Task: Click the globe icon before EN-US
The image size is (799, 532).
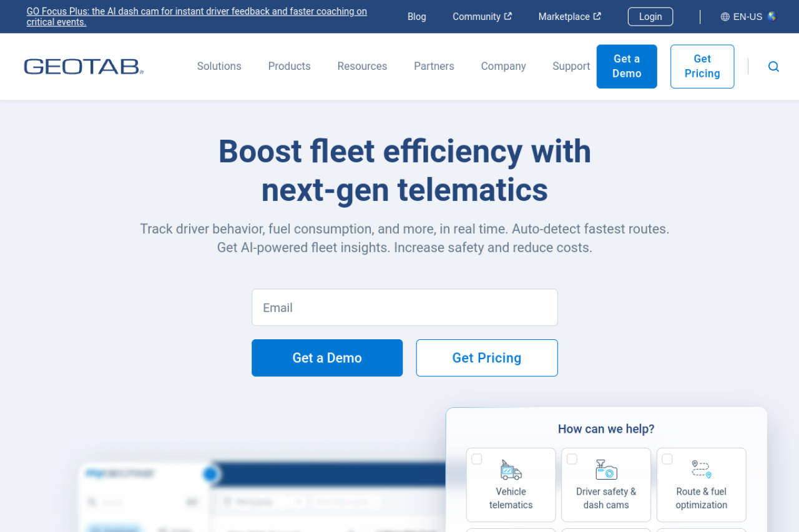Action: (725, 17)
